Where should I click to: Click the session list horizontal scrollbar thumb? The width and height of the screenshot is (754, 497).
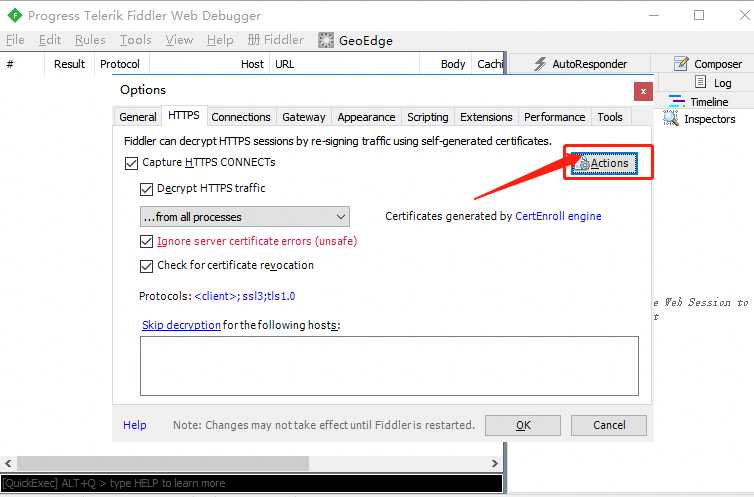[163, 463]
